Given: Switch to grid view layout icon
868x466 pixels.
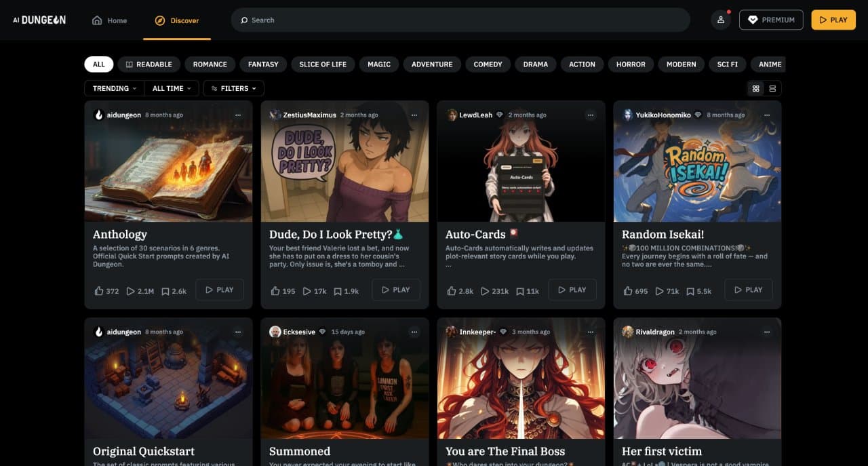Looking at the screenshot, I should [x=755, y=88].
